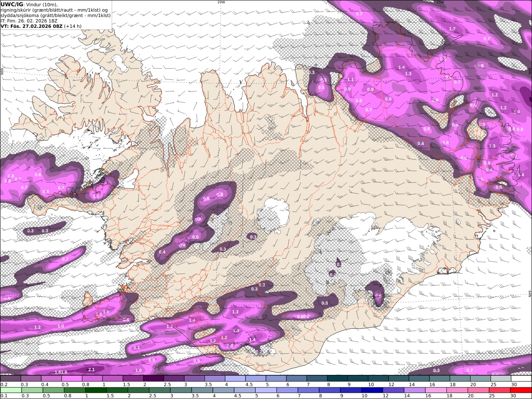Screen dimensions: 532x399
Task: Pick the lavender 4 snow legend swatch
Action: 235,379
